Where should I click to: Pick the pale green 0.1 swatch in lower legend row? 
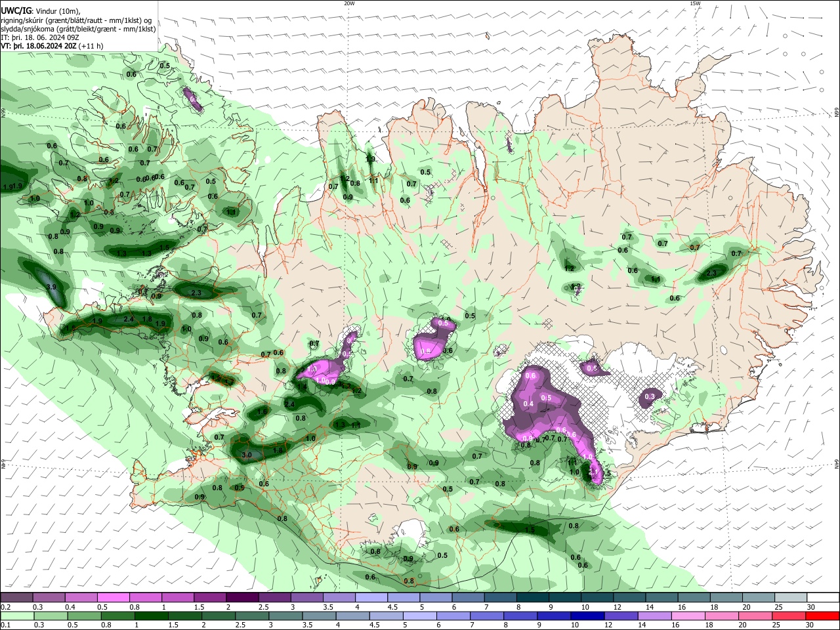[16, 616]
